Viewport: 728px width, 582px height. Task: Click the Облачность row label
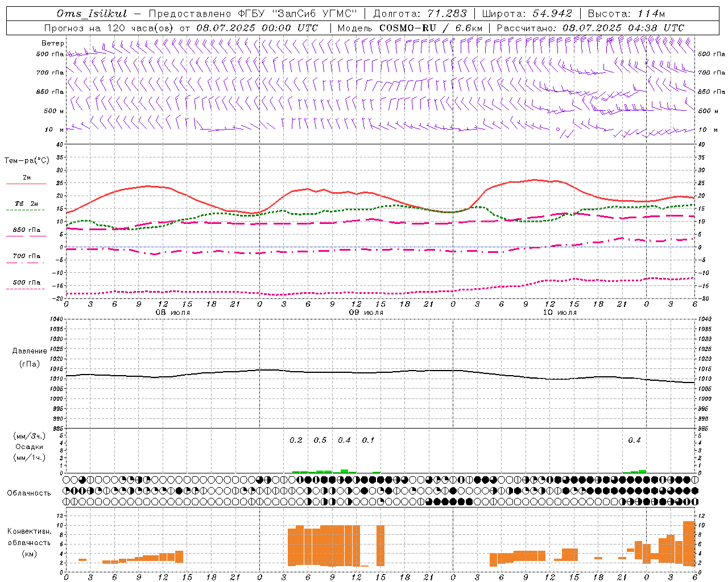[x=29, y=493]
